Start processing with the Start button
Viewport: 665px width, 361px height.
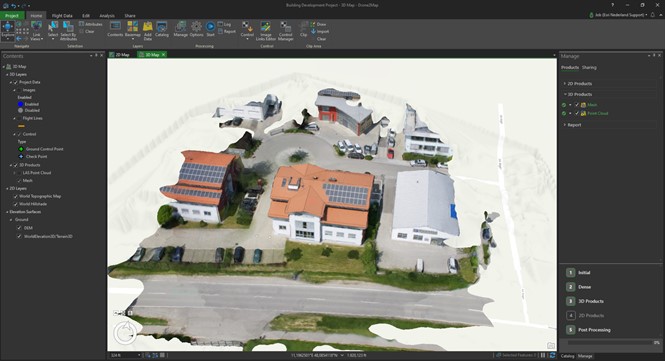(210, 30)
